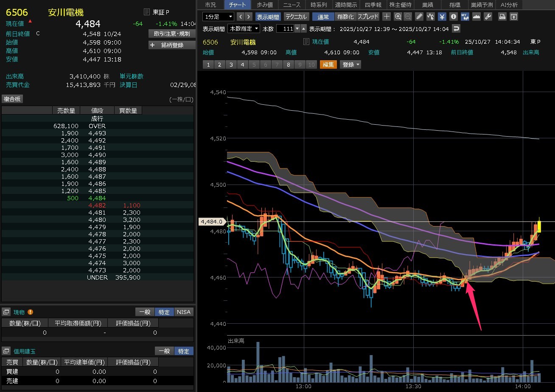This screenshot has width=555, height=392.
Task: Select NISA account in 現物 panel
Action: click(x=184, y=312)
